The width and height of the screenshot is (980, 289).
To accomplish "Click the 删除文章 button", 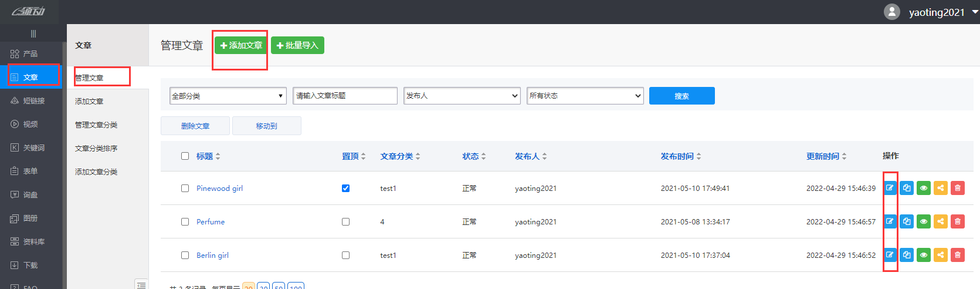I will coord(195,126).
